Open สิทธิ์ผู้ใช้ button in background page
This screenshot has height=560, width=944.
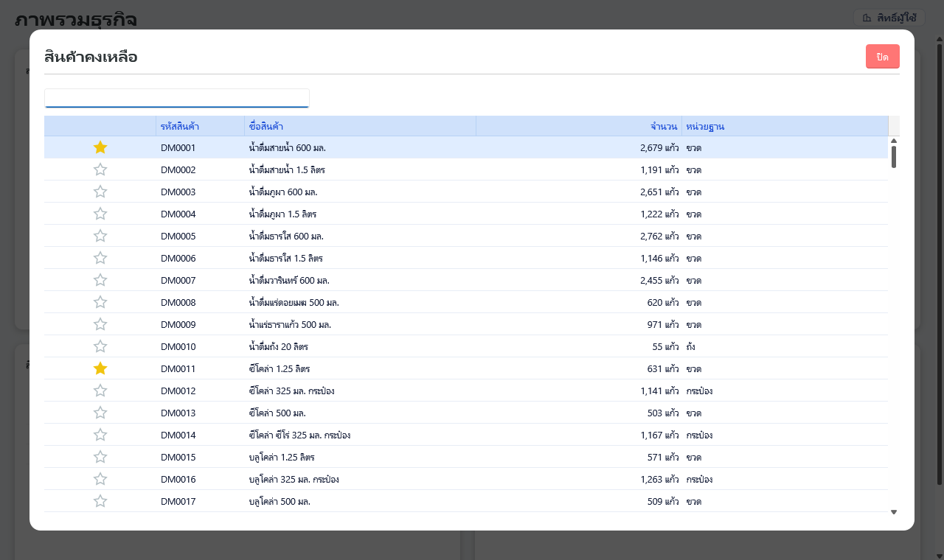pyautogui.click(x=889, y=18)
